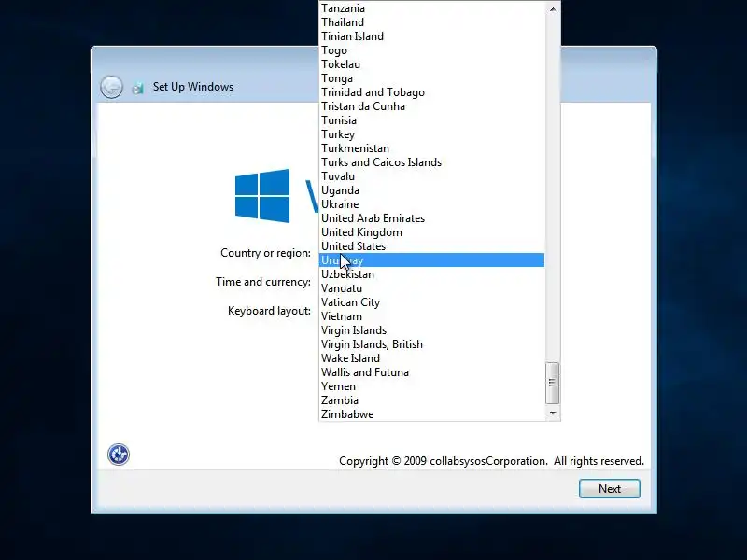747x560 pixels.
Task: Select Ukraine from the dropdown
Action: (431, 204)
